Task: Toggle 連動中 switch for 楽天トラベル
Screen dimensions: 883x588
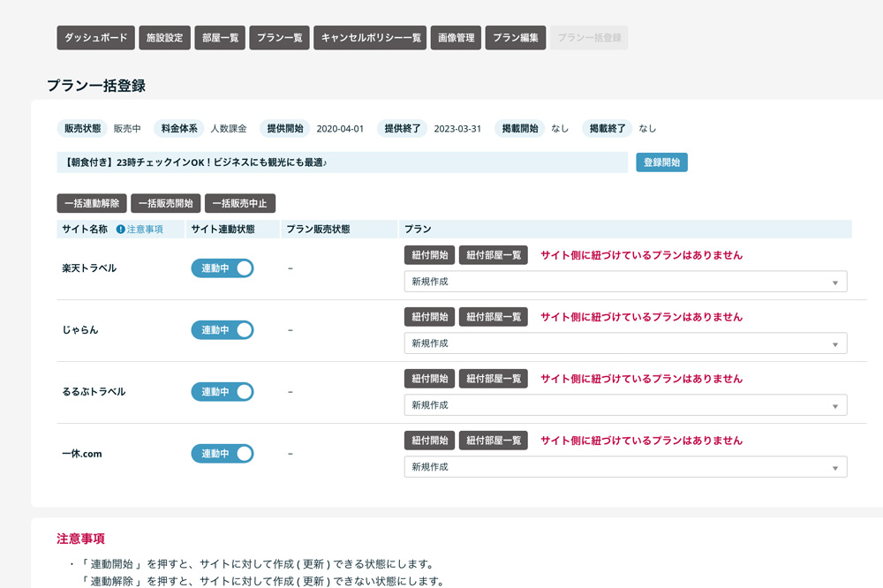Action: 223,268
